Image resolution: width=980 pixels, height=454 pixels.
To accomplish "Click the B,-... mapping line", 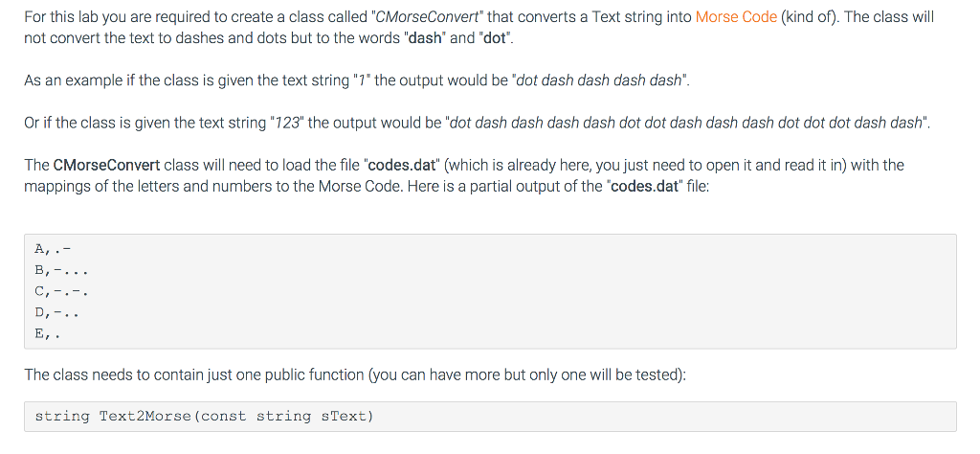I will [x=61, y=271].
